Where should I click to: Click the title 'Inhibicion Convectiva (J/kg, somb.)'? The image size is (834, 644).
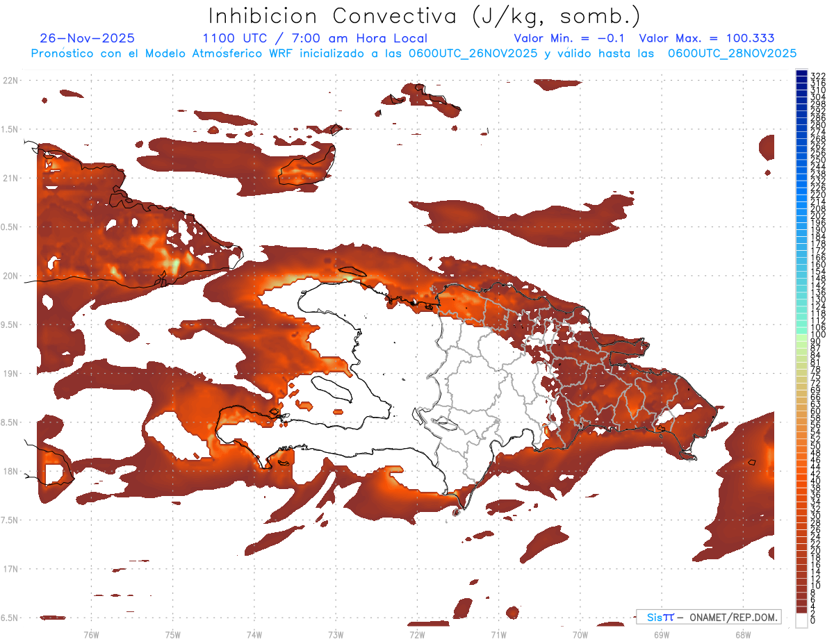click(424, 16)
